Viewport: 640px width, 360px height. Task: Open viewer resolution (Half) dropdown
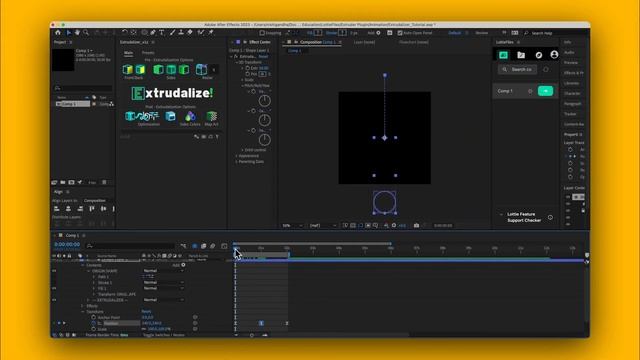pos(323,225)
